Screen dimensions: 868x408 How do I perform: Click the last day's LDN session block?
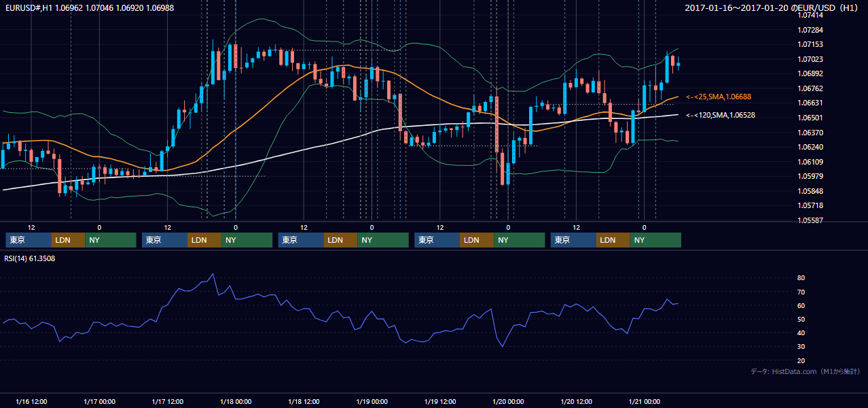pyautogui.click(x=613, y=240)
